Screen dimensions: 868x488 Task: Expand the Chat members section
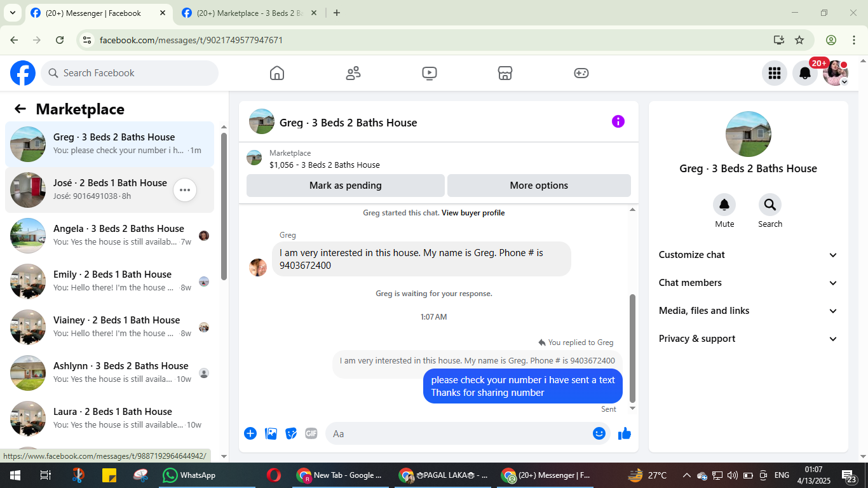click(749, 283)
